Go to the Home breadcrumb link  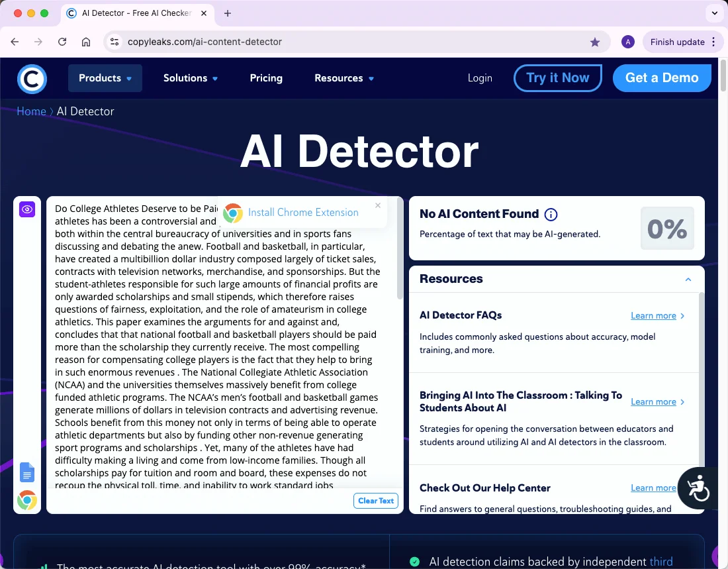coord(31,111)
